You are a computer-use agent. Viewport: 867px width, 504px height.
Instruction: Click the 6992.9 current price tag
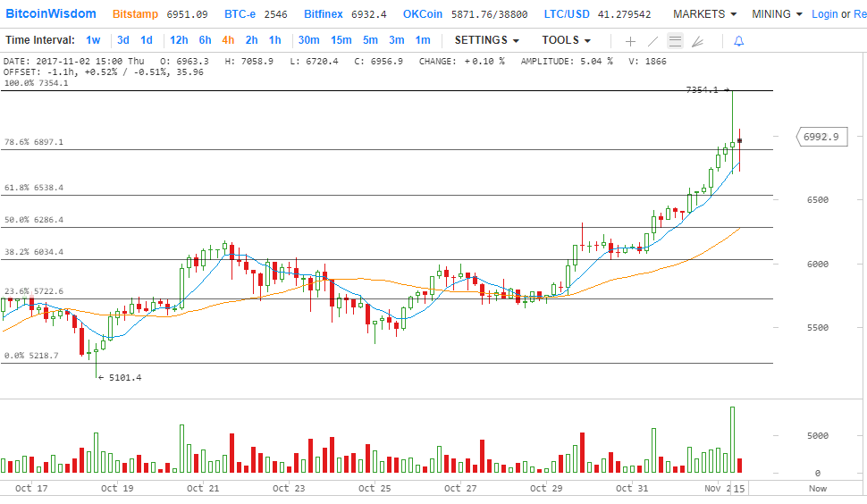(820, 137)
